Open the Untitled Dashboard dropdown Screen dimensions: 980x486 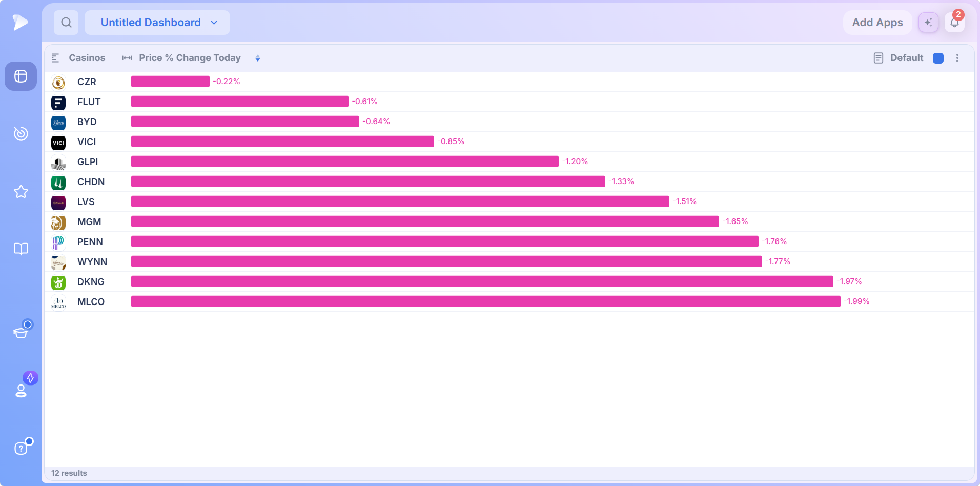(x=157, y=23)
